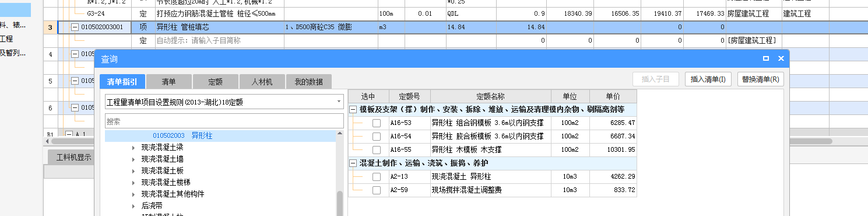Enable the A2-59 现场搅拌混凝土调整费 checkbox

(x=377, y=190)
